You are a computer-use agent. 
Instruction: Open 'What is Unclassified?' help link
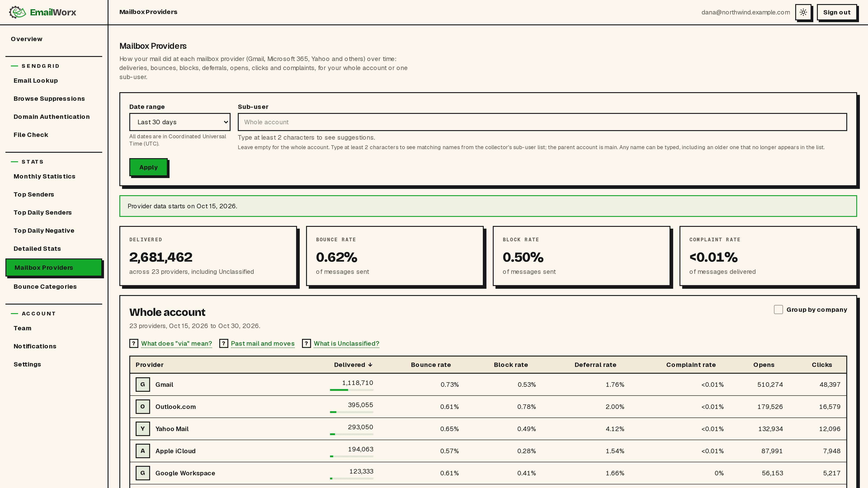(x=346, y=343)
